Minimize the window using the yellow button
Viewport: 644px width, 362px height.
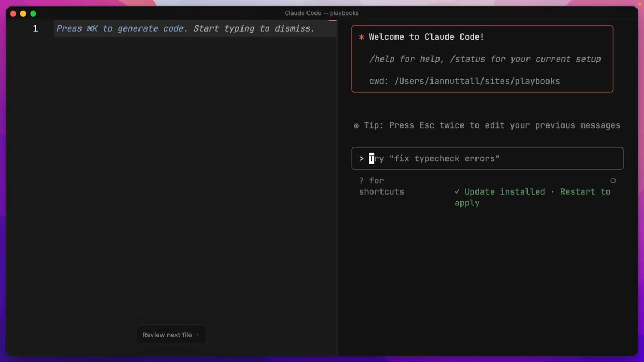[x=23, y=13]
